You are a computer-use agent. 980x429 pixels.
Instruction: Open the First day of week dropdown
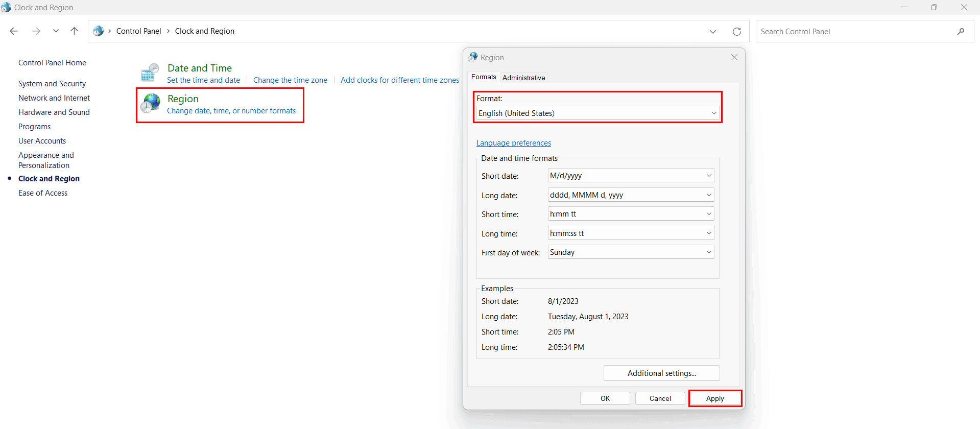[x=630, y=252]
